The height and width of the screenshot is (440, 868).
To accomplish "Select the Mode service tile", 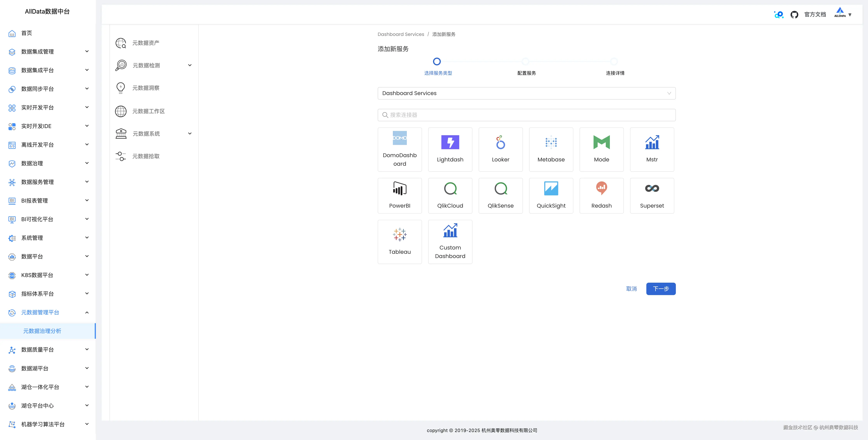I will click(x=601, y=149).
